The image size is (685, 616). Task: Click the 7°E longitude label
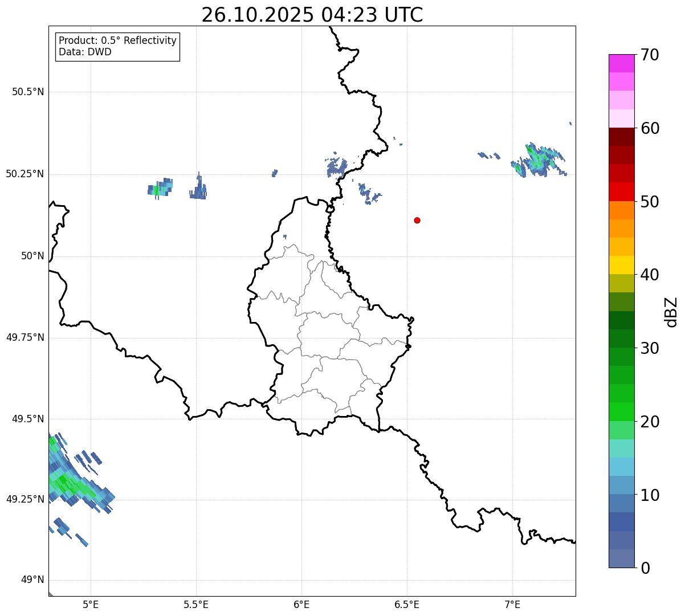512,605
